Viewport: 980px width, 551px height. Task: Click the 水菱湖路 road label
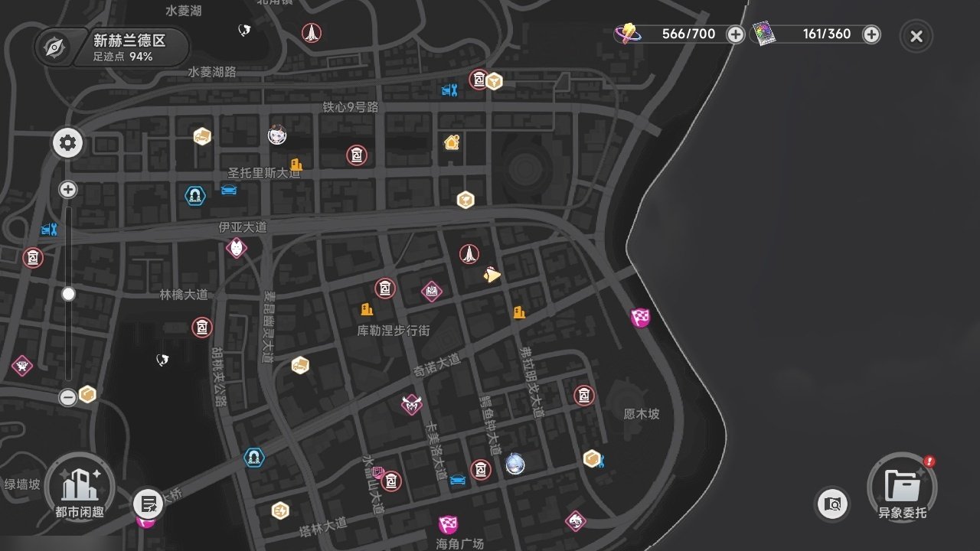point(212,72)
